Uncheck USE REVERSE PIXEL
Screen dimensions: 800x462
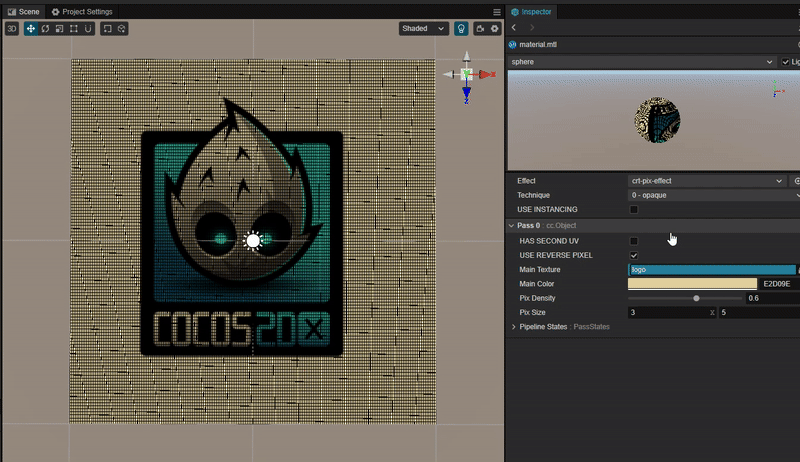click(634, 255)
